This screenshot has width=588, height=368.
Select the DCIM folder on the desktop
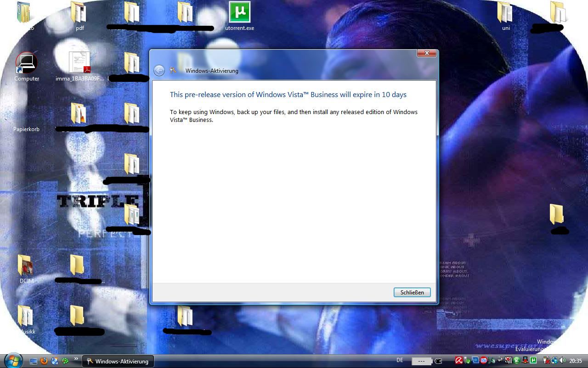pyautogui.click(x=26, y=269)
